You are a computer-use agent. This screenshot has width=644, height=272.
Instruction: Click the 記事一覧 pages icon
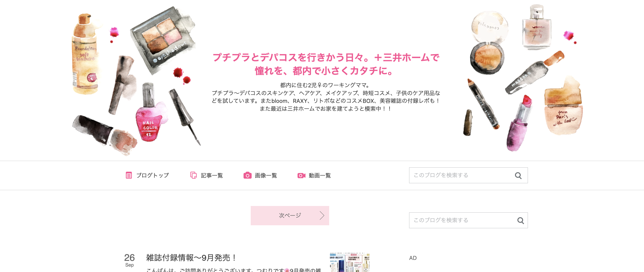(x=194, y=175)
